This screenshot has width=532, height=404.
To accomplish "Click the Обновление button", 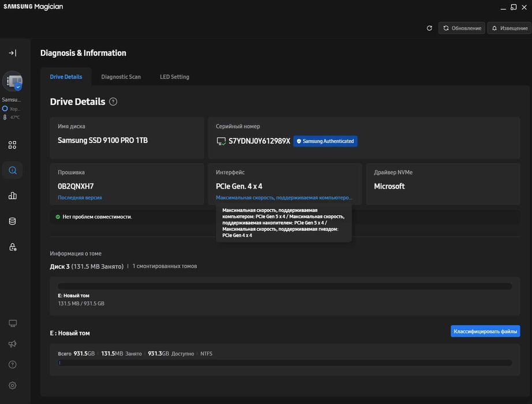I will click(461, 28).
